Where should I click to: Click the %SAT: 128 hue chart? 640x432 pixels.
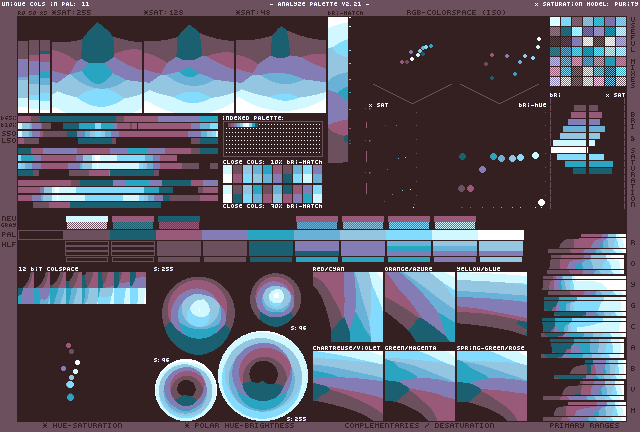point(189,67)
